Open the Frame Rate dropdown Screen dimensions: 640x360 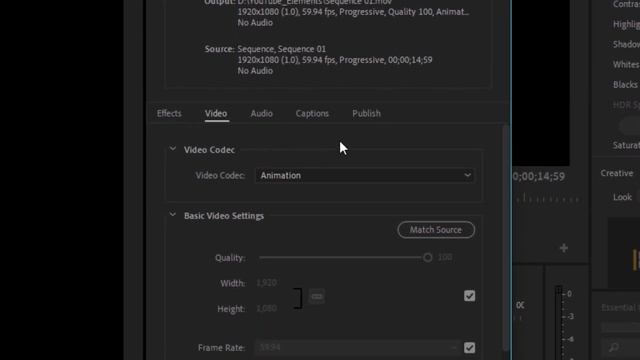pyautogui.click(x=358, y=348)
